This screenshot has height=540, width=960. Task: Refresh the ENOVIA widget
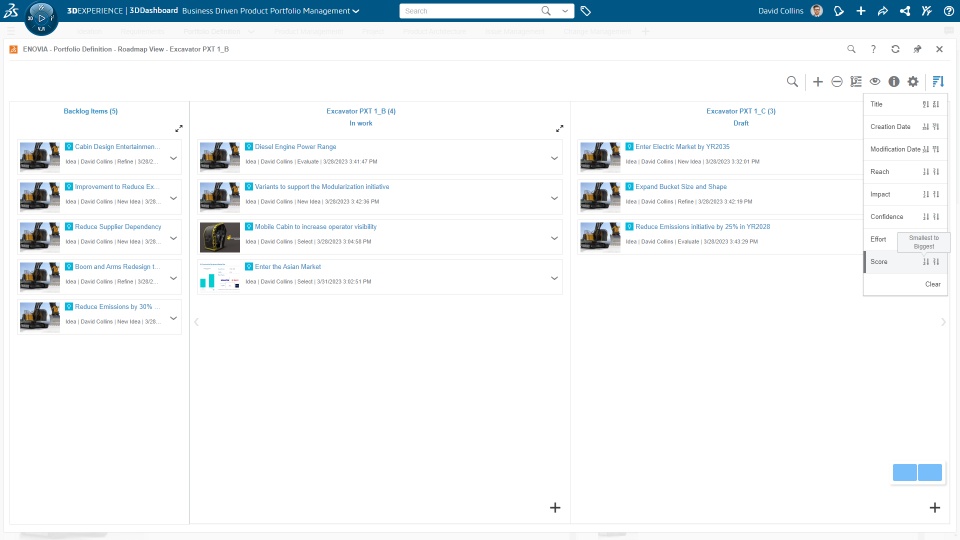pyautogui.click(x=895, y=49)
